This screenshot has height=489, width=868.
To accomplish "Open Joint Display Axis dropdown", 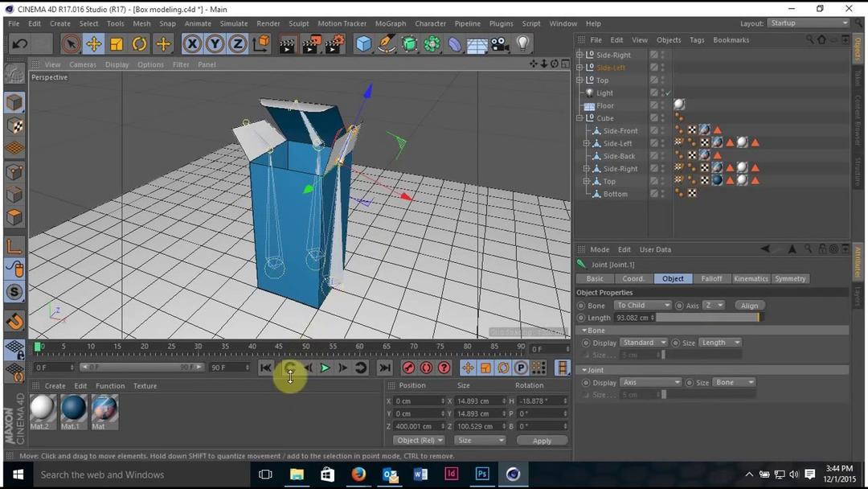I will pyautogui.click(x=650, y=382).
